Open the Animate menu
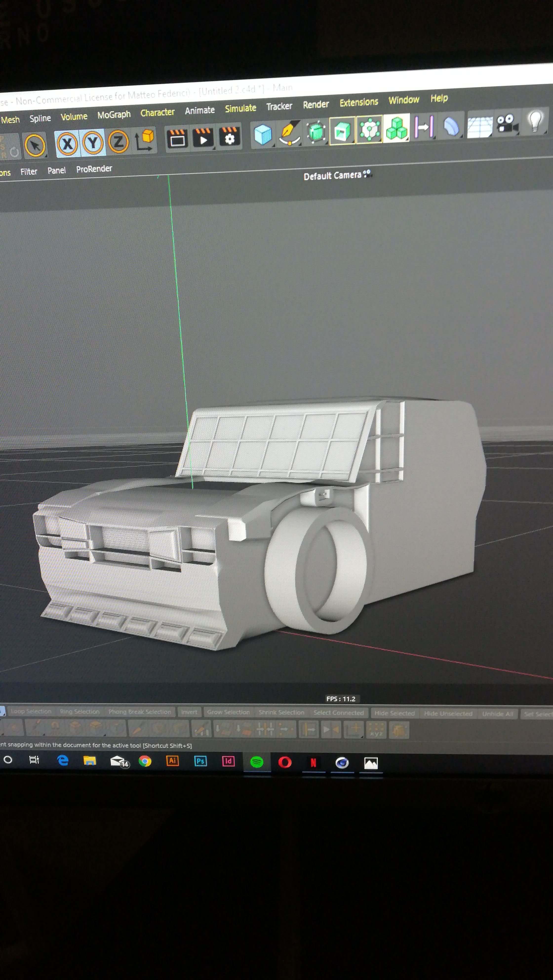The image size is (553, 980). (x=200, y=110)
